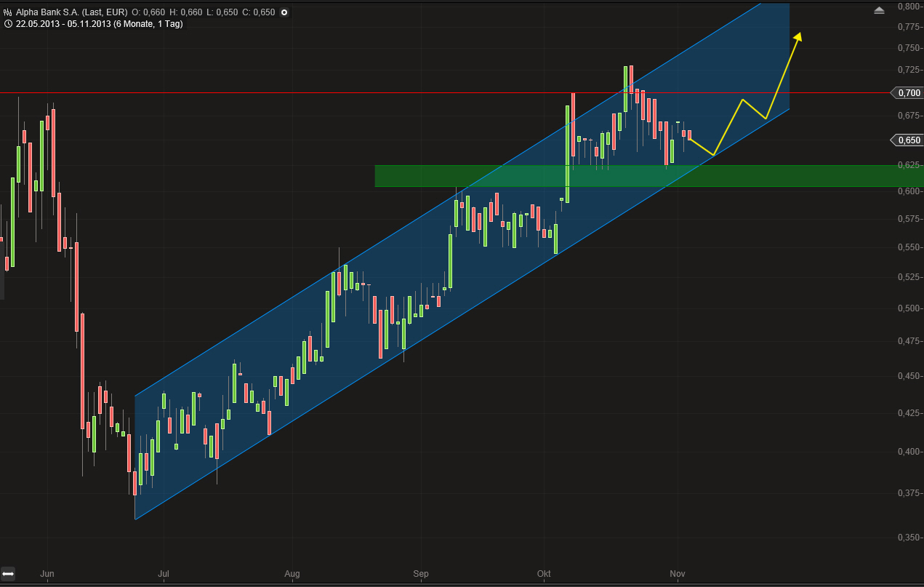
Task: Click the Okt label on time axis
Action: pyautogui.click(x=543, y=575)
